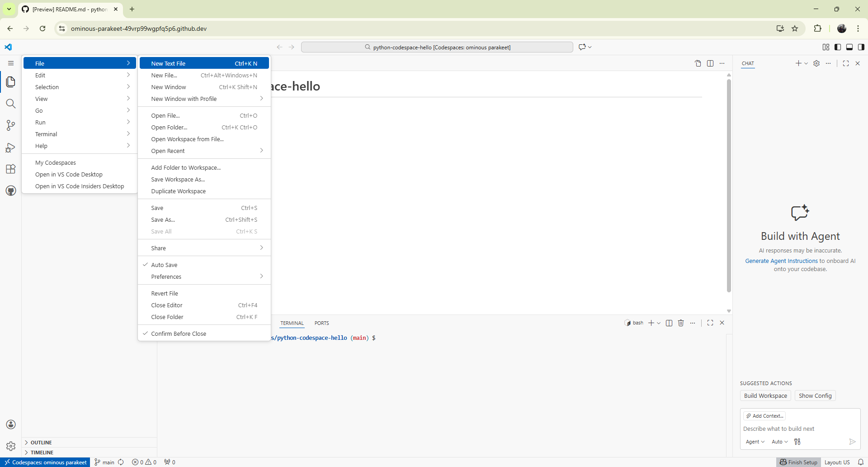The width and height of the screenshot is (868, 467).
Task: Click the command center search box
Action: (437, 47)
